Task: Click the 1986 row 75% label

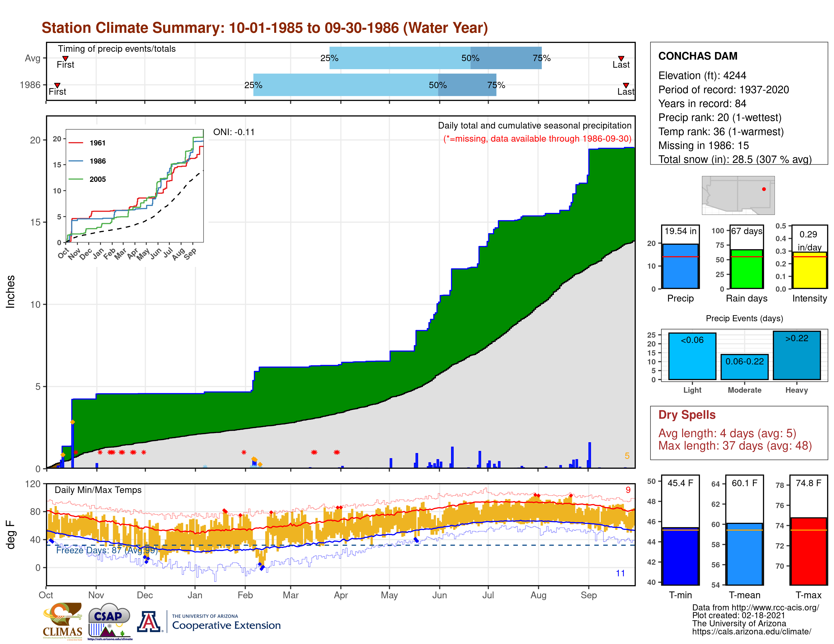Action: pos(496,85)
